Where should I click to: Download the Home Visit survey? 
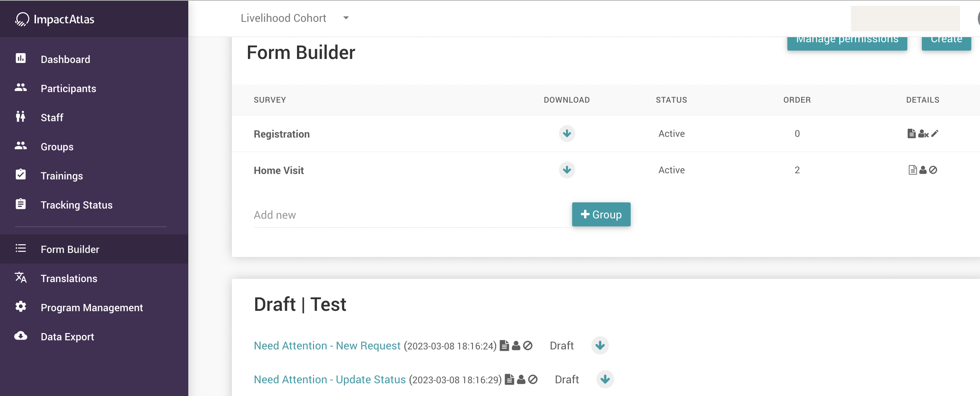point(566,170)
